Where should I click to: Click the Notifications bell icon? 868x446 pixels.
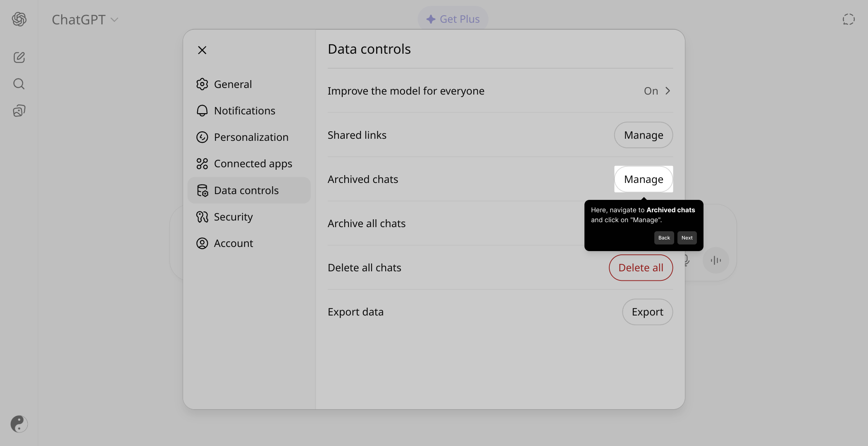(202, 111)
